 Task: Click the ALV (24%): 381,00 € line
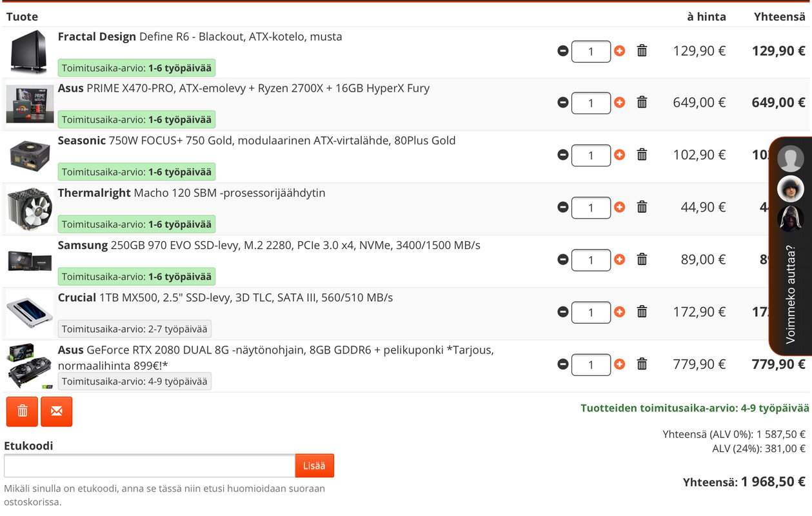(x=758, y=449)
